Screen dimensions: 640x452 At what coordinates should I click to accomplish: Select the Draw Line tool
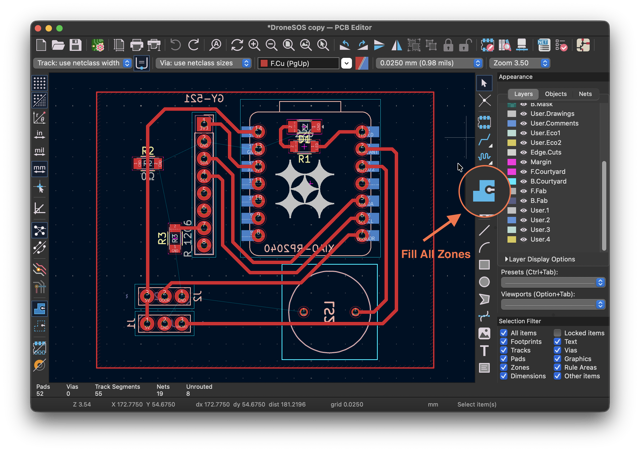click(x=484, y=230)
